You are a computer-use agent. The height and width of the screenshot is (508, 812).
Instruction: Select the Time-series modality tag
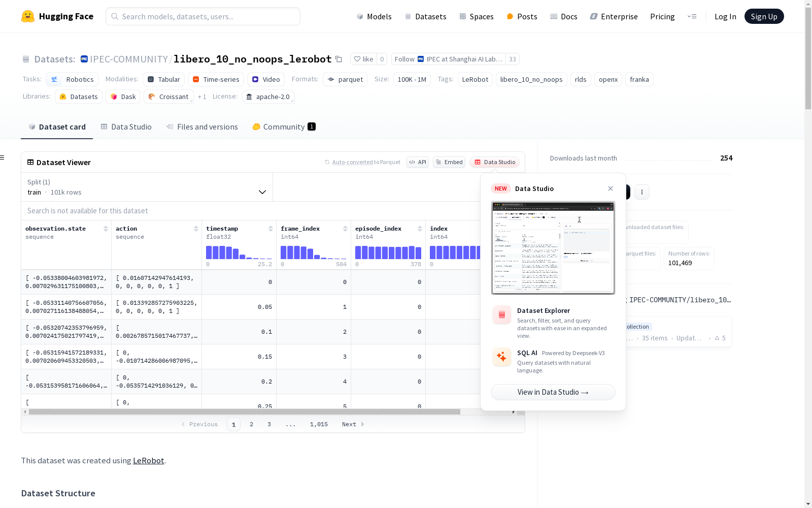216,79
